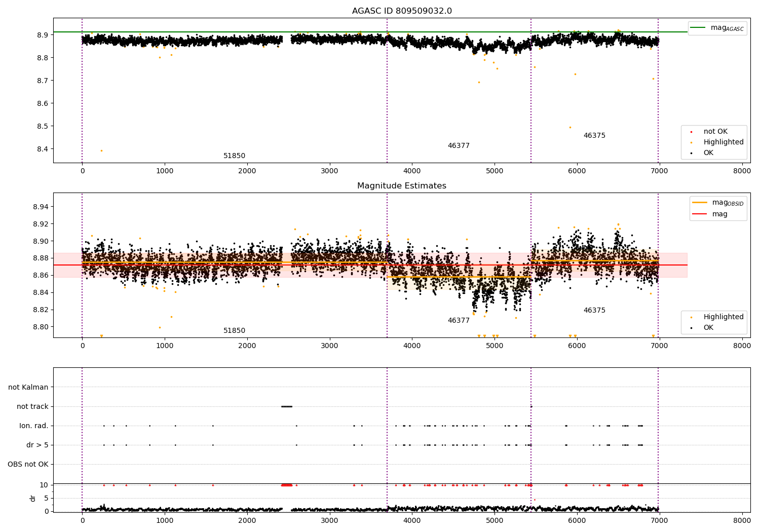Click y-tick 8.8 on the top plot
760x532 pixels.
coord(42,58)
